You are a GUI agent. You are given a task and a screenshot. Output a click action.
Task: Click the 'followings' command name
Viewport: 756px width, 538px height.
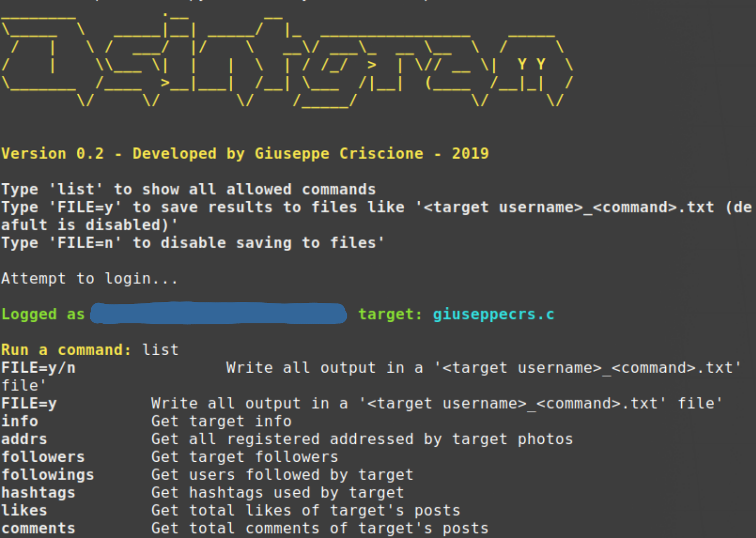[48, 475]
